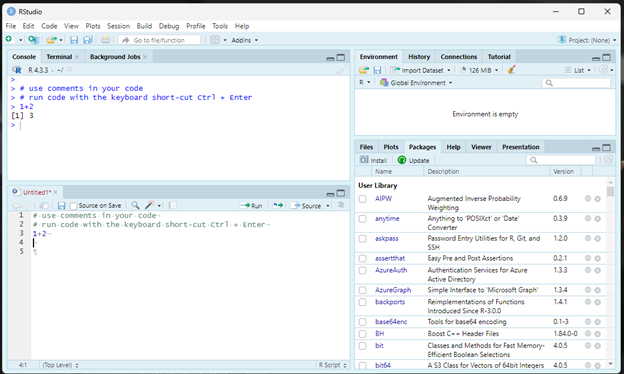624x374 pixels.
Task: Click the Open File folder icon in main toolbar
Action: (51, 40)
